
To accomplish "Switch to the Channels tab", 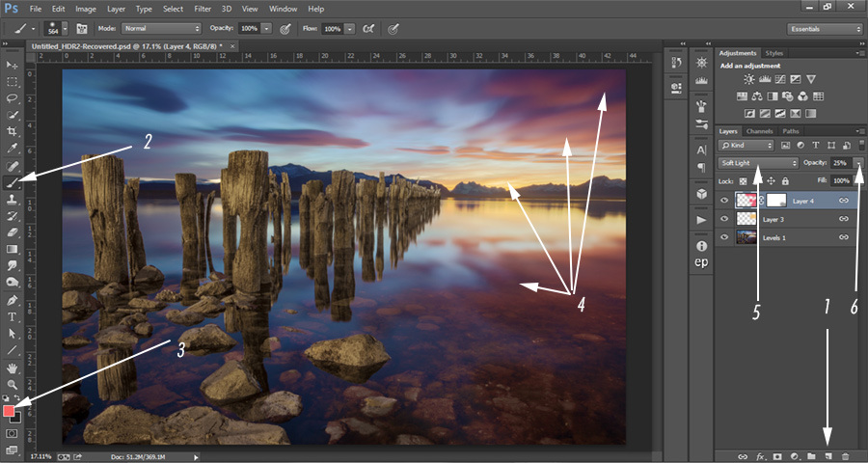I will [x=760, y=131].
